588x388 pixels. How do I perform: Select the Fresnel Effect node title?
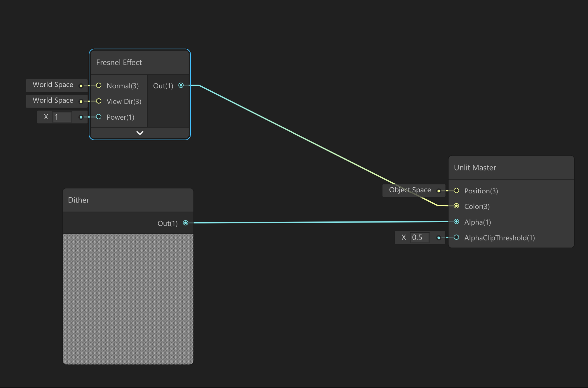tap(119, 63)
